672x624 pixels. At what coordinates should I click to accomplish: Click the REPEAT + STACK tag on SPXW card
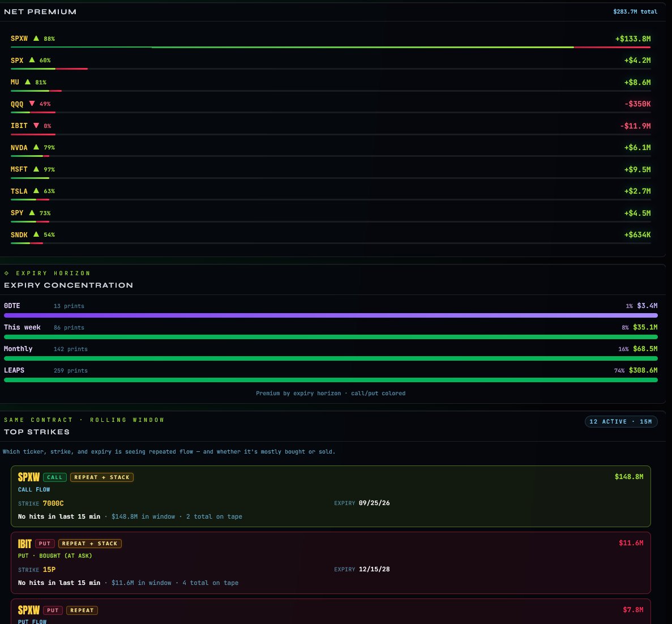click(x=102, y=477)
